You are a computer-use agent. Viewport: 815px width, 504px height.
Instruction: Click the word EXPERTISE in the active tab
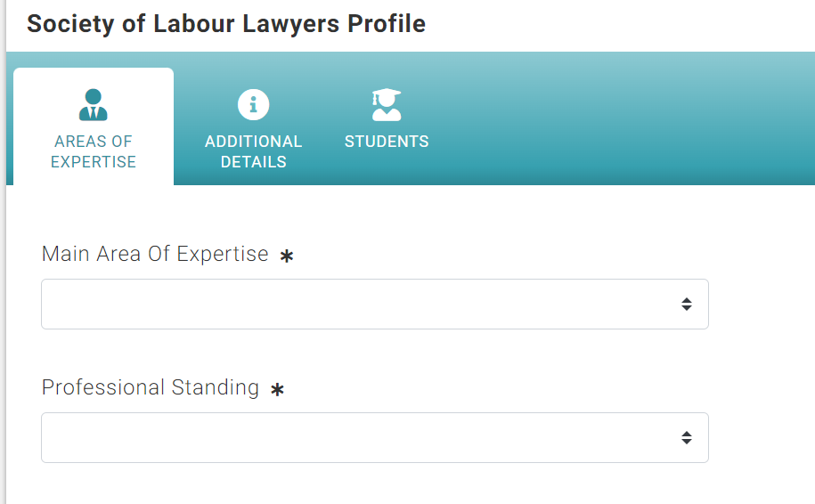click(94, 162)
